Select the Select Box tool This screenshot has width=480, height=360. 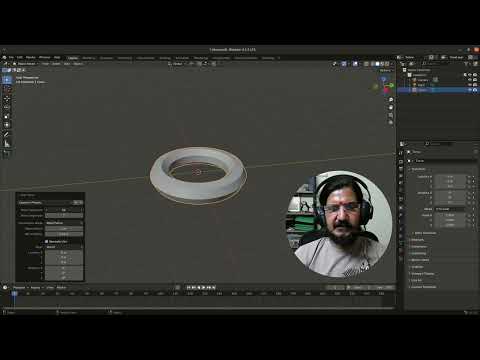[7, 79]
